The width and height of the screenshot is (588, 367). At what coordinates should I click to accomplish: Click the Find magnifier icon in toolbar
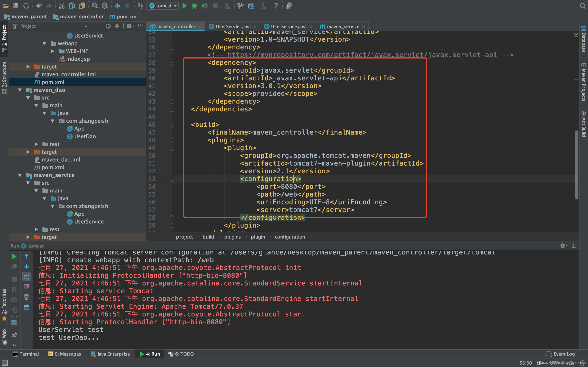click(x=95, y=6)
